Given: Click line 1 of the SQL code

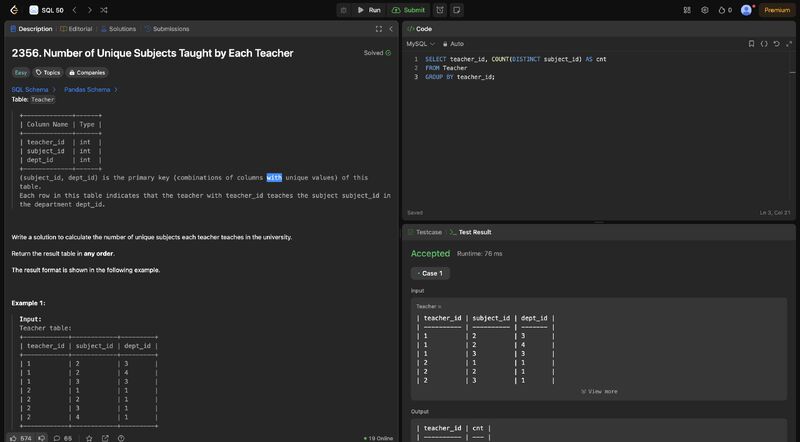Looking at the screenshot, I should pos(516,59).
